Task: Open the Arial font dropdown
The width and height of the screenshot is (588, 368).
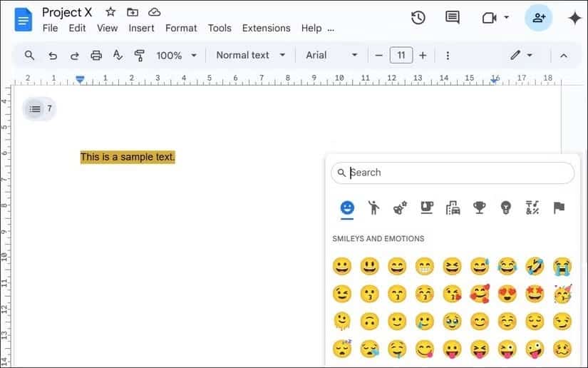Action: click(331, 55)
